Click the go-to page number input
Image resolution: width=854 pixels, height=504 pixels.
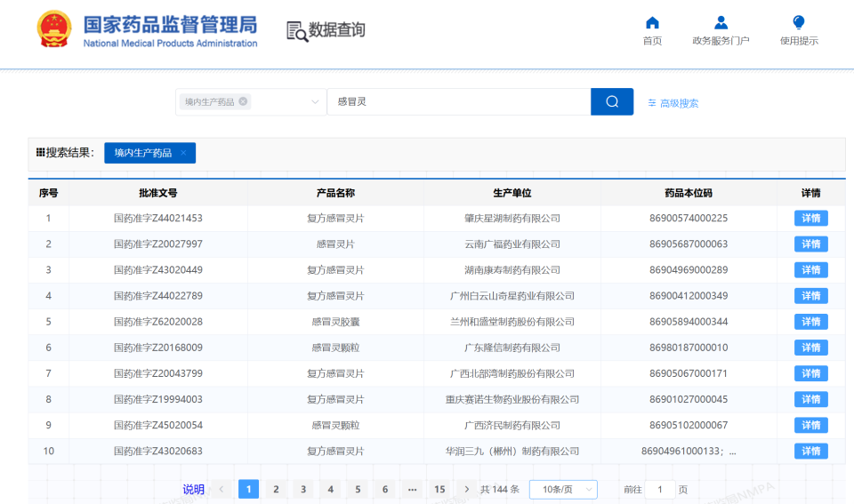pyautogui.click(x=659, y=489)
